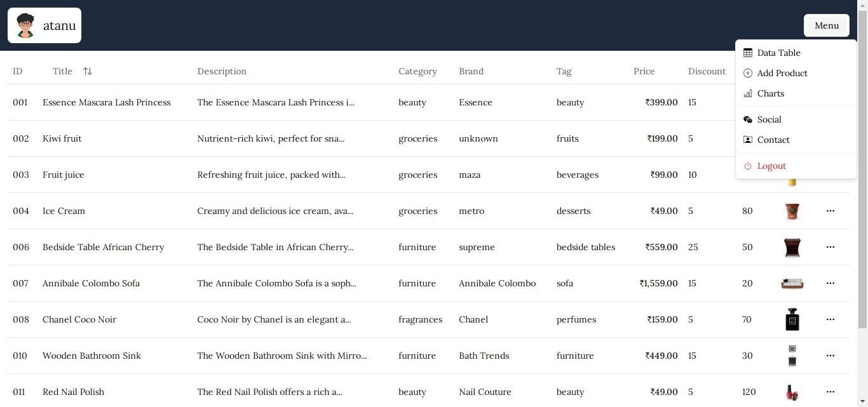The height and width of the screenshot is (407, 868).
Task: Click the bedside tables tag cell
Action: [586, 247]
